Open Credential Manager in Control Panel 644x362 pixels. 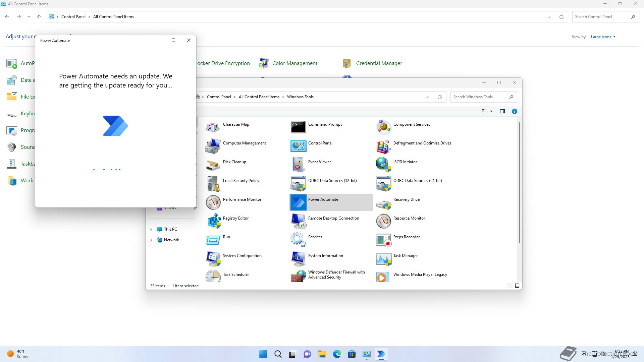tap(379, 63)
